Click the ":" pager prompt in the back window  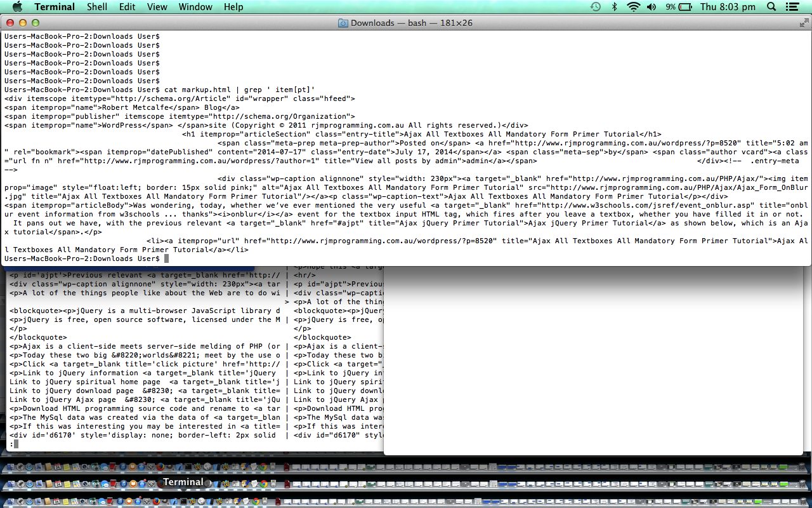click(11, 444)
